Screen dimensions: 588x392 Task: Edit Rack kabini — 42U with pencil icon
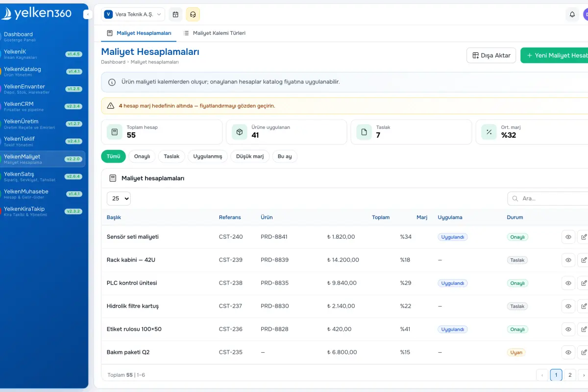583,260
